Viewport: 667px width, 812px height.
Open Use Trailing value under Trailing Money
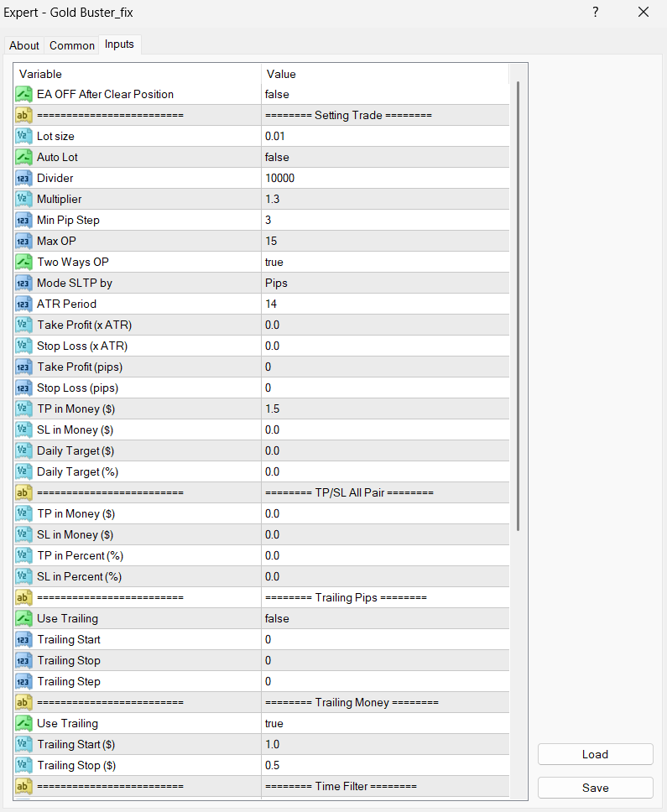[x=384, y=723]
